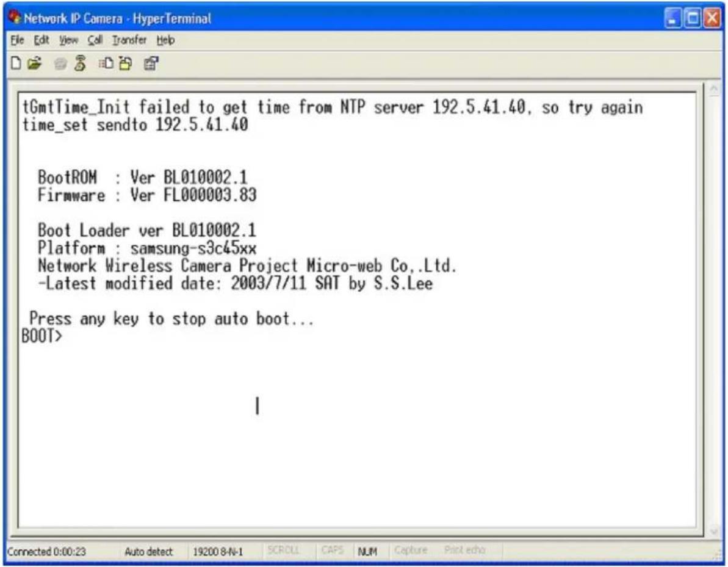Image resolution: width=728 pixels, height=567 pixels.
Task: Click the 'Latest modified date' line
Action: 236,283
